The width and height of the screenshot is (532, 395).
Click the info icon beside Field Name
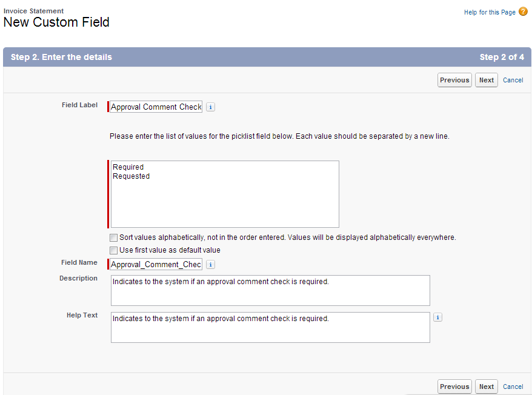[210, 264]
